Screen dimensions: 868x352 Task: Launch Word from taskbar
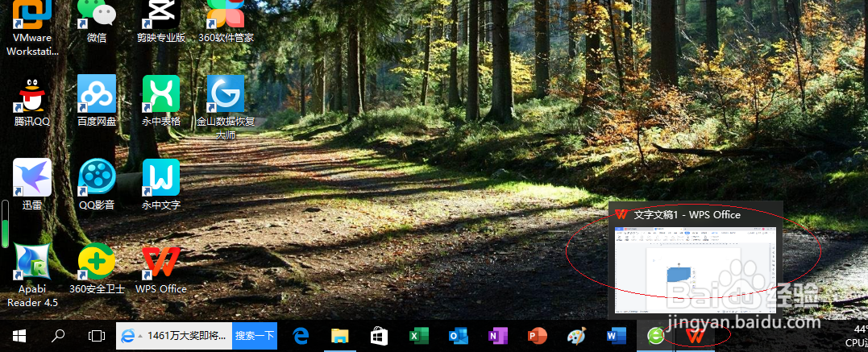pyautogui.click(x=616, y=335)
